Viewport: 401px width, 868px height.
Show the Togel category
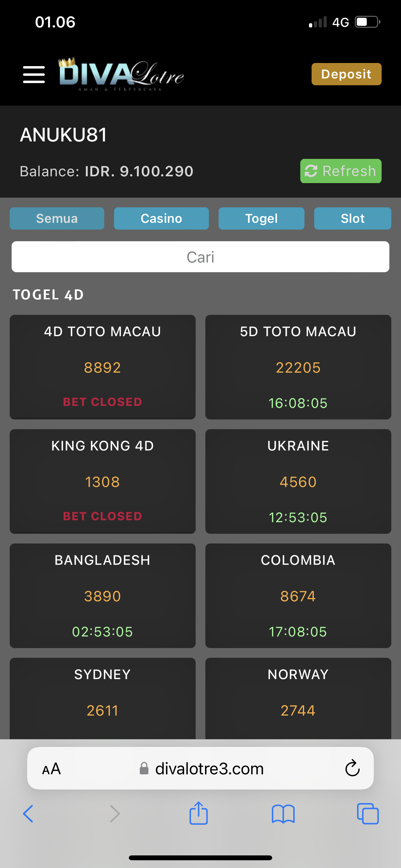click(x=261, y=218)
